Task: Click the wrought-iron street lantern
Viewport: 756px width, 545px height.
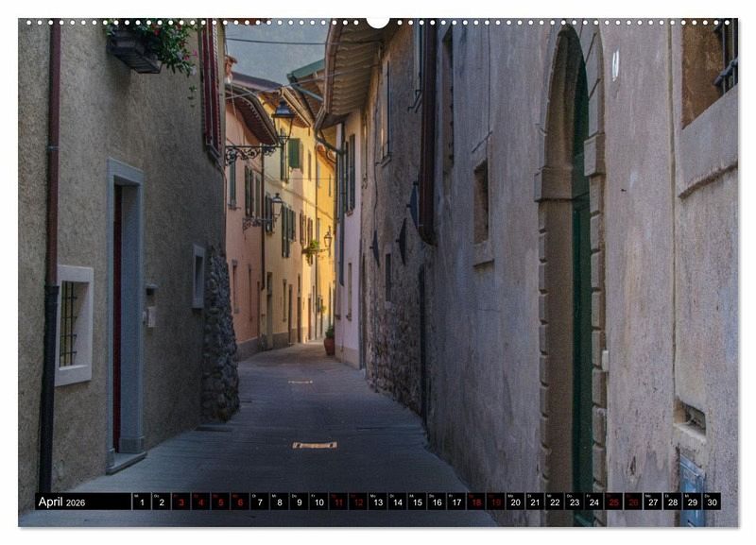Action: [x=283, y=118]
